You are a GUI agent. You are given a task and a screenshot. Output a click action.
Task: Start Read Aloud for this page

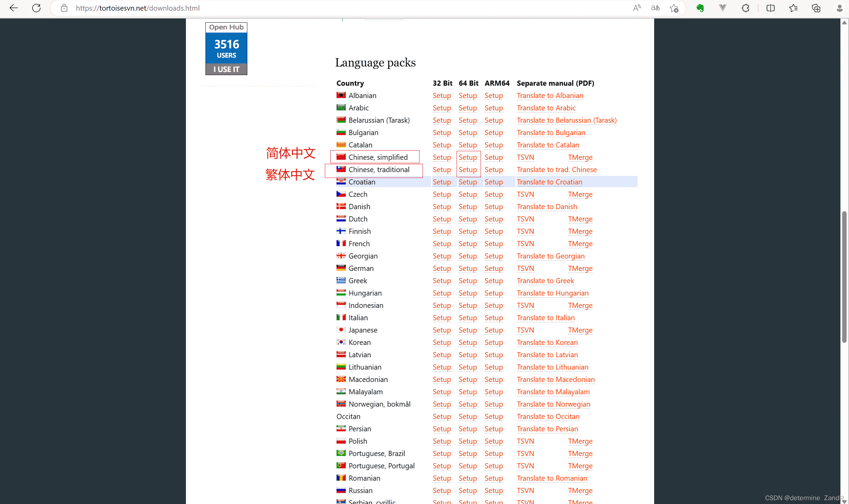pos(637,8)
